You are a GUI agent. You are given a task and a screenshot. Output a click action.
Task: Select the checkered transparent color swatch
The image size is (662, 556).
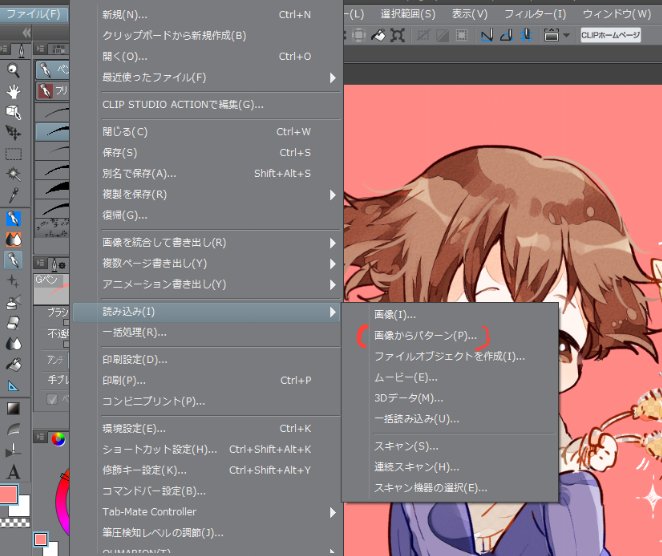(x=15, y=523)
